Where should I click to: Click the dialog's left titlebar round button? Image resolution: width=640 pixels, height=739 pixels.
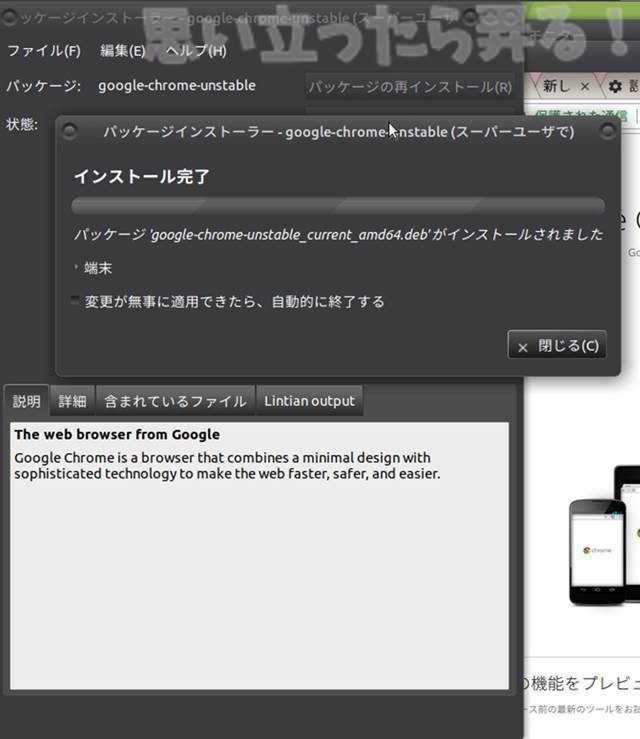69,131
